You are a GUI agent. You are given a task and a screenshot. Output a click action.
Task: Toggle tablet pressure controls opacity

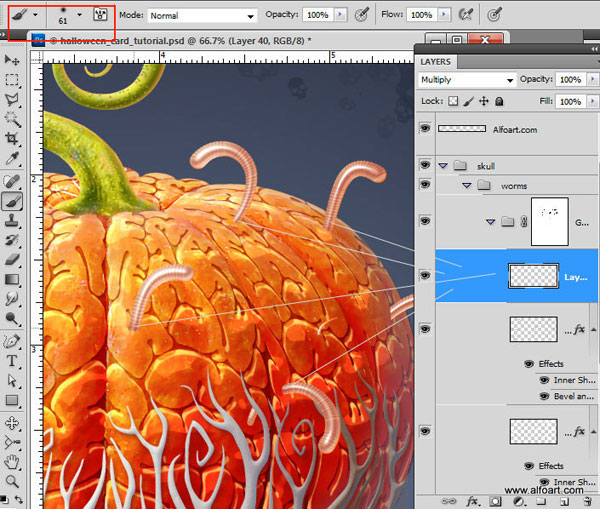click(362, 15)
